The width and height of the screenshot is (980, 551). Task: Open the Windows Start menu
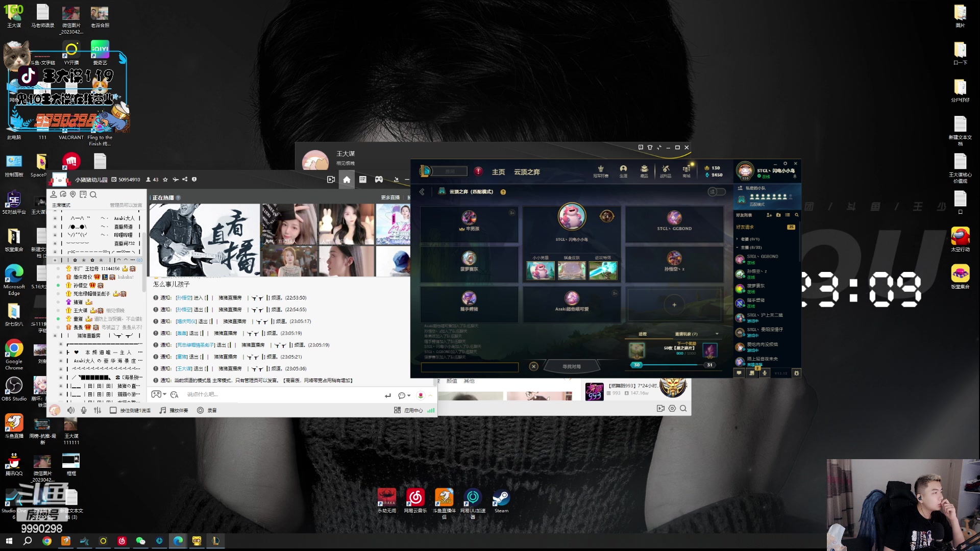9,541
